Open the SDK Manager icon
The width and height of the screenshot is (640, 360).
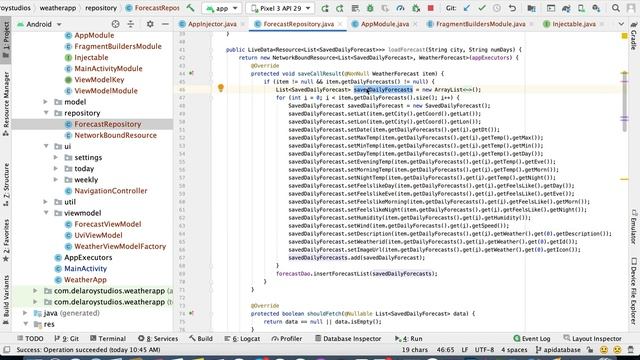[596, 8]
